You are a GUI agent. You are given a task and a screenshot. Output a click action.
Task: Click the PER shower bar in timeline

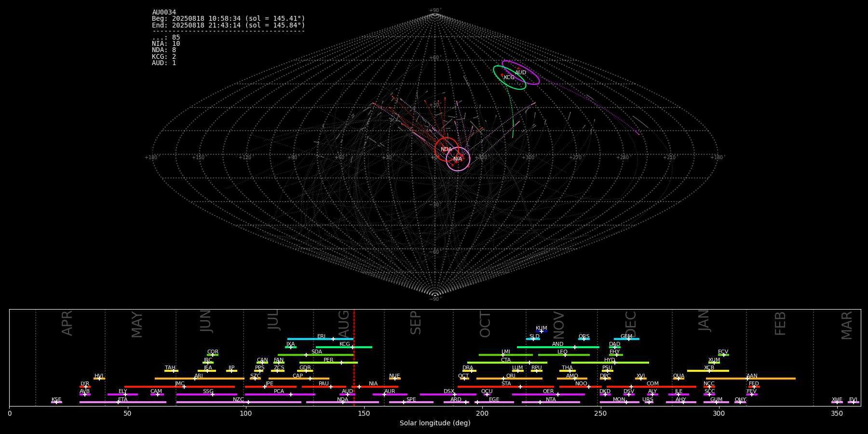pyautogui.click(x=328, y=363)
